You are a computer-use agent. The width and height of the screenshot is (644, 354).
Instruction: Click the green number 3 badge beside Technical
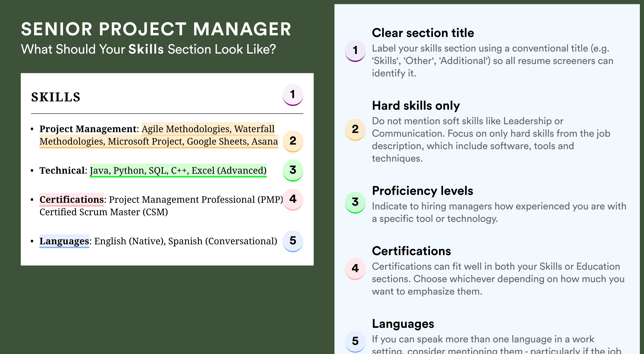pos(293,171)
